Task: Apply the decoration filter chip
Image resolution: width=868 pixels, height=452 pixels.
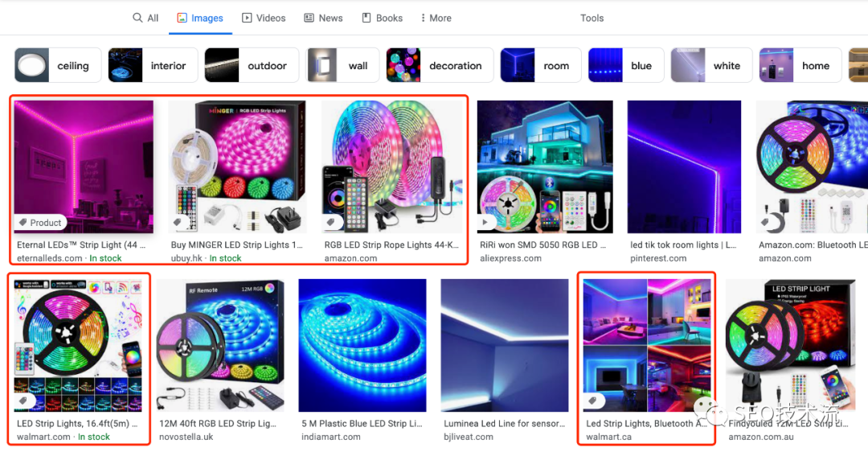Action: [x=438, y=66]
